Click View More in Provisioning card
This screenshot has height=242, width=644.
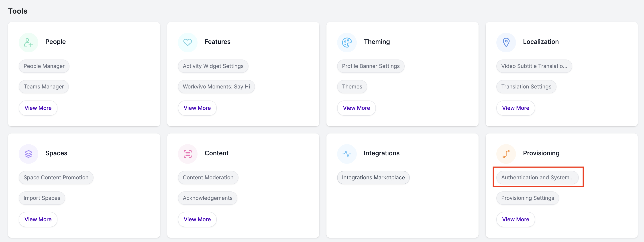516,219
